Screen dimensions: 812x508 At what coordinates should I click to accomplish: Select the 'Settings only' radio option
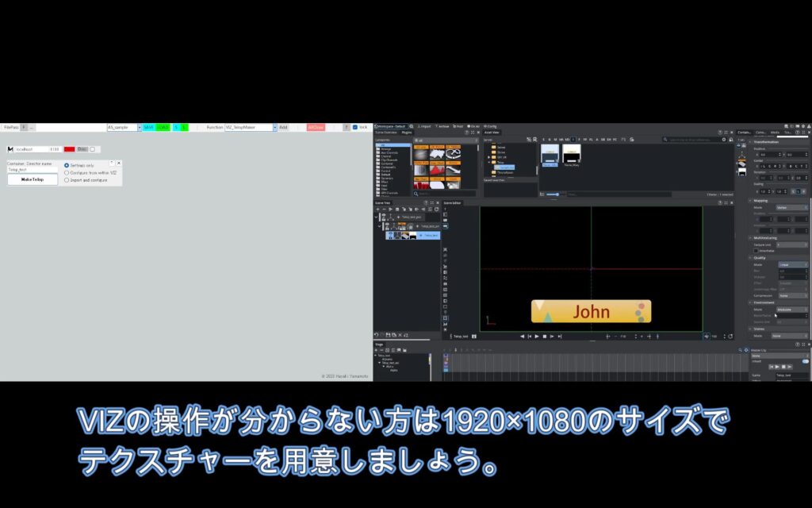coord(67,165)
